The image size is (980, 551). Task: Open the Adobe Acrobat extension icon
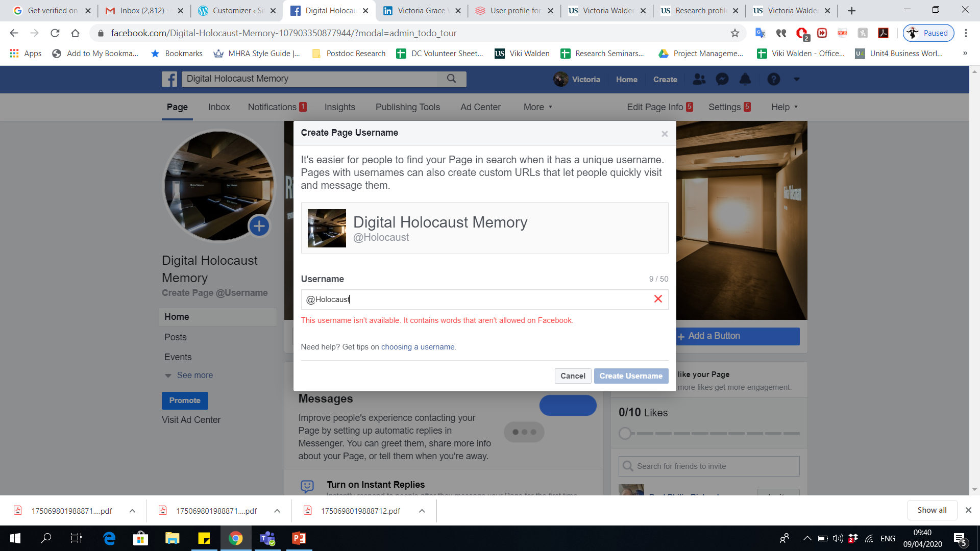tap(883, 33)
